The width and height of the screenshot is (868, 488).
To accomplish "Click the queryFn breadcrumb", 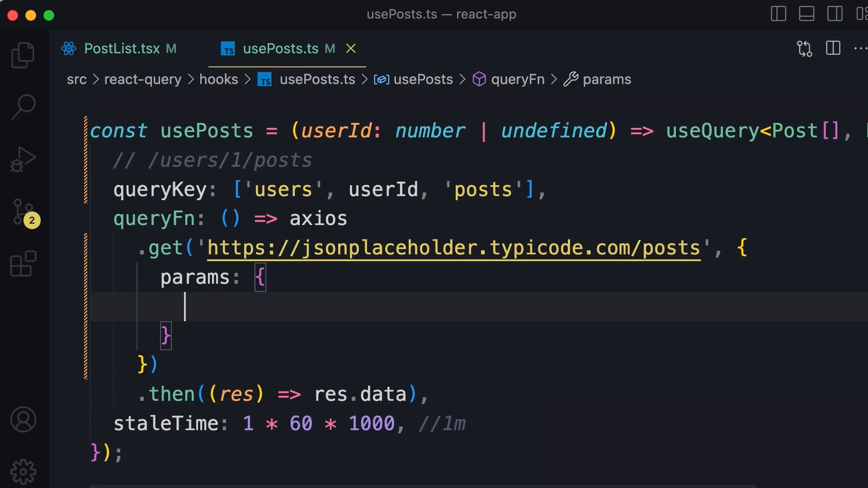I will pyautogui.click(x=518, y=80).
